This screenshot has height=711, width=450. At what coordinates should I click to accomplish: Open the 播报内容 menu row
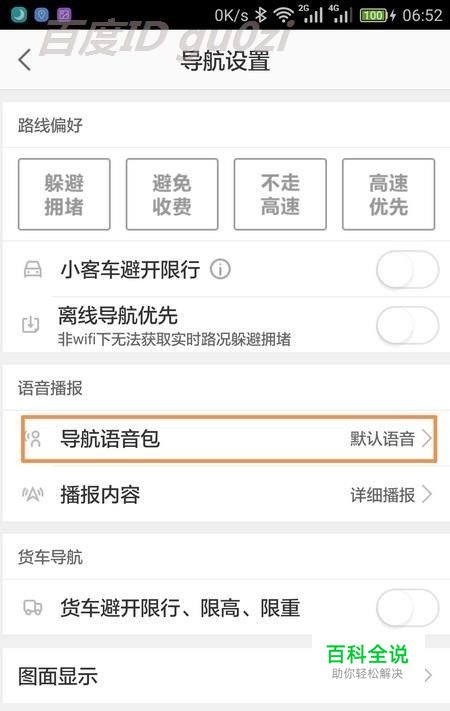click(226, 494)
